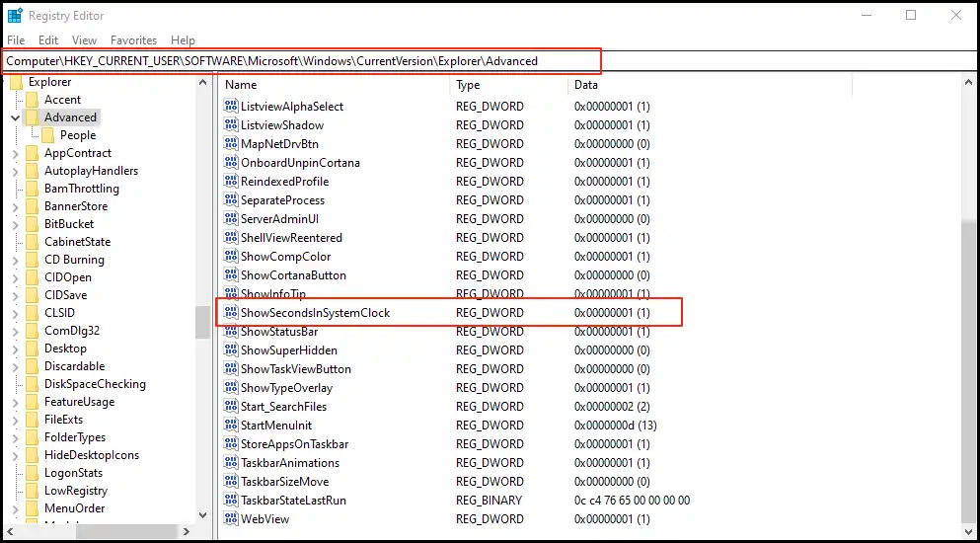Viewport: 980px width, 543px height.
Task: Select the FeatureUsage key
Action: pos(79,402)
